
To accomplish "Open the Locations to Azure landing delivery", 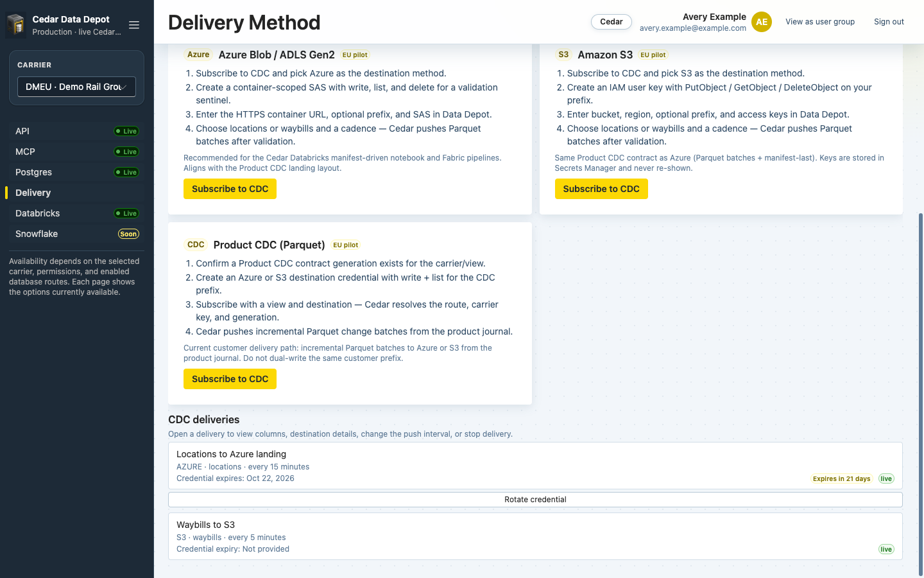I will [535, 466].
